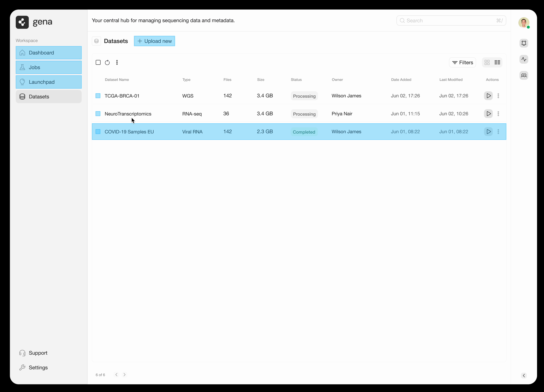Viewport: 544px width, 392px height.
Task: Toggle the select-all datasets checkbox
Action: 98,62
